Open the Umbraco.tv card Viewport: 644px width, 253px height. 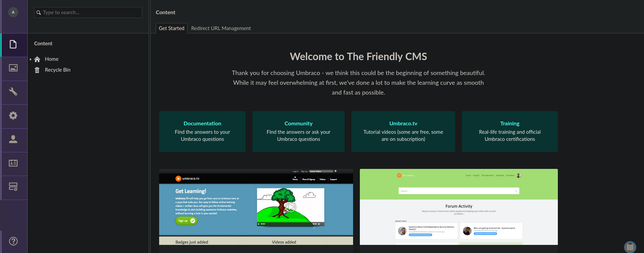pos(403,131)
